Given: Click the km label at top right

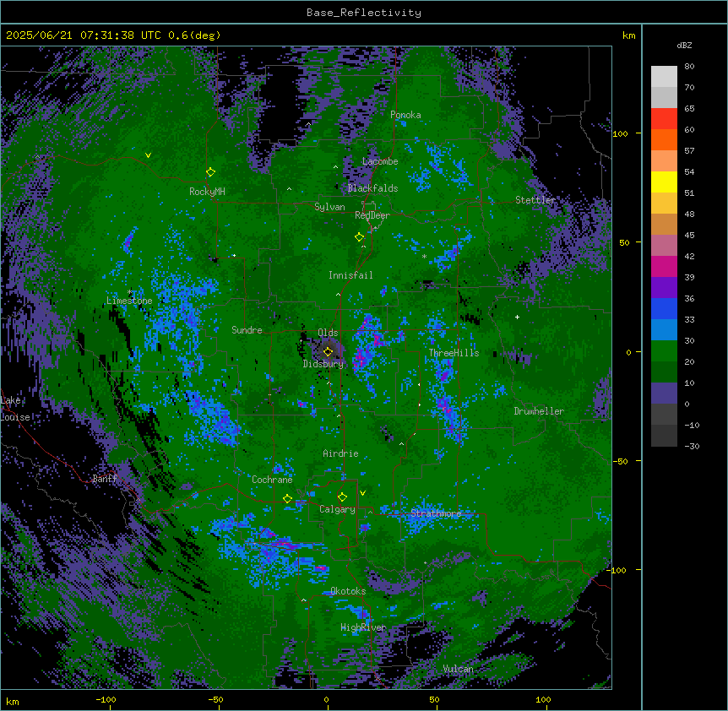Looking at the screenshot, I should [628, 35].
